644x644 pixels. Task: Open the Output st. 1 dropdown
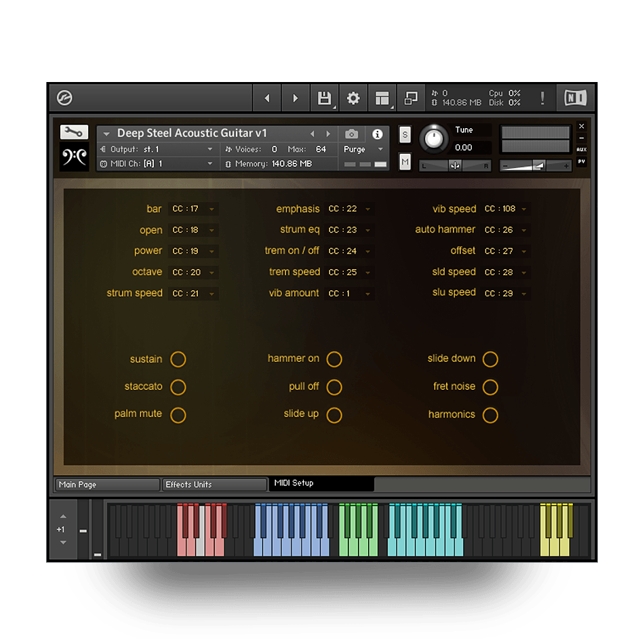coord(157,150)
